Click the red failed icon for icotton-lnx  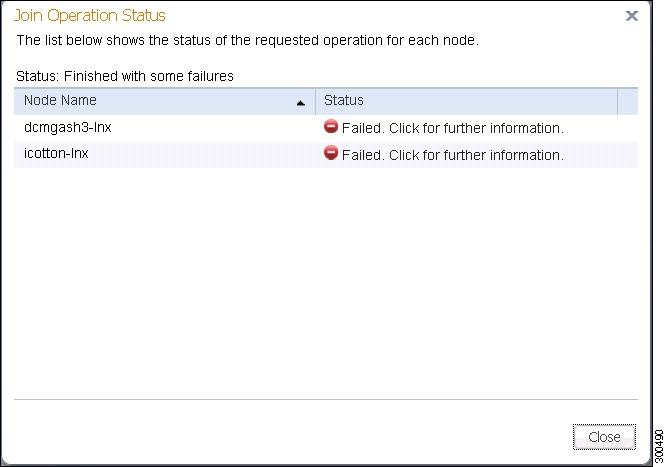[x=330, y=153]
